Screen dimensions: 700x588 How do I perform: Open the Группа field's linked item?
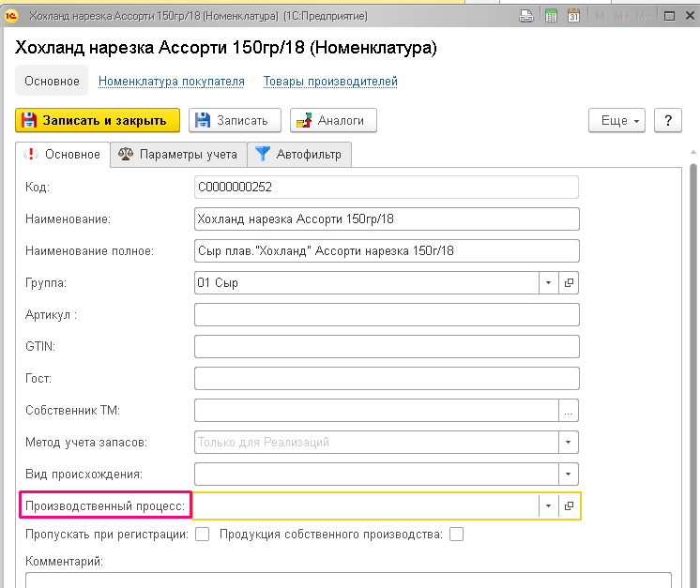(569, 283)
